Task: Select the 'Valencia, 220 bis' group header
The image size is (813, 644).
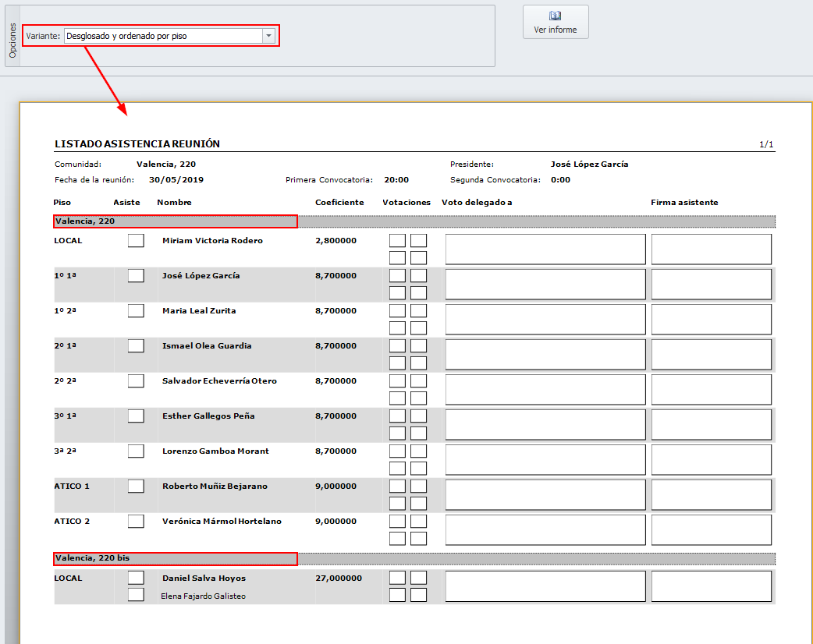Action: (176, 558)
